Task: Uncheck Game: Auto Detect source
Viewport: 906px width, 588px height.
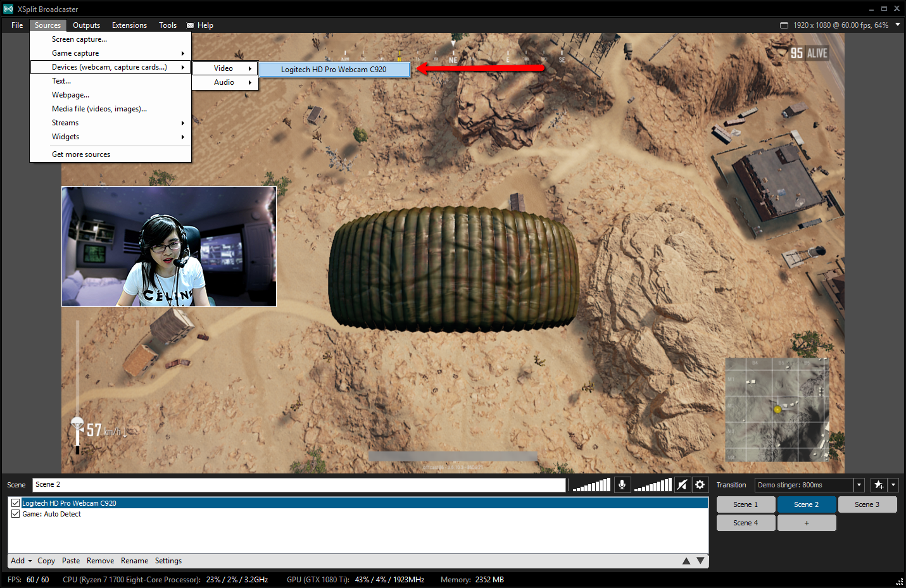Action: tap(16, 514)
